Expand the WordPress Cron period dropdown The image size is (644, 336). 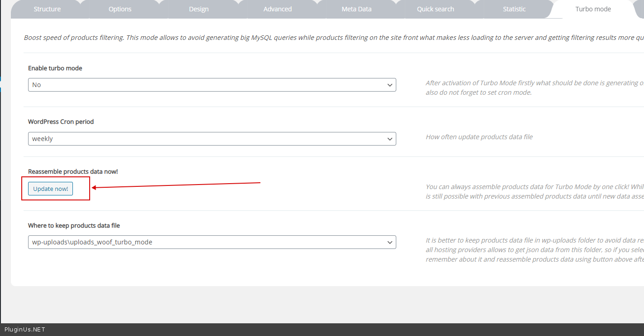pos(212,139)
